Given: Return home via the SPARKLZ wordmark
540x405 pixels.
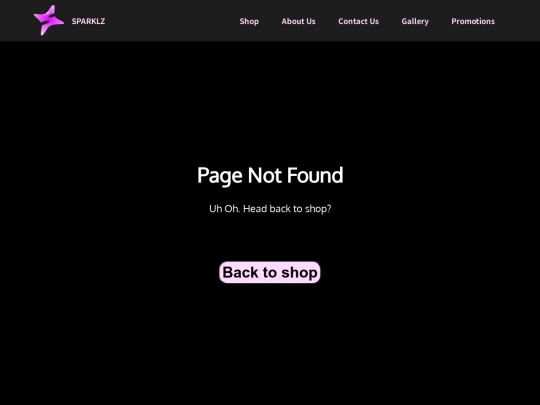Looking at the screenshot, I should 88,21.
